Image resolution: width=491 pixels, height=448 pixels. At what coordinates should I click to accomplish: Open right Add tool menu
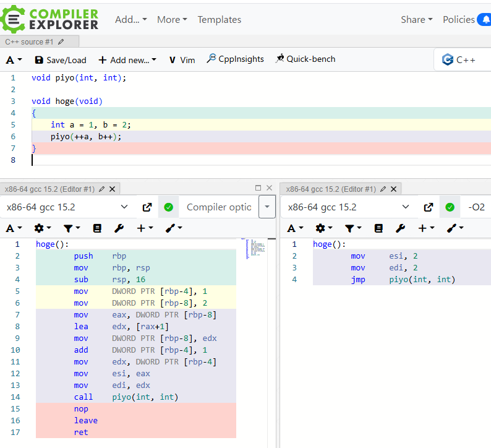(x=455, y=228)
